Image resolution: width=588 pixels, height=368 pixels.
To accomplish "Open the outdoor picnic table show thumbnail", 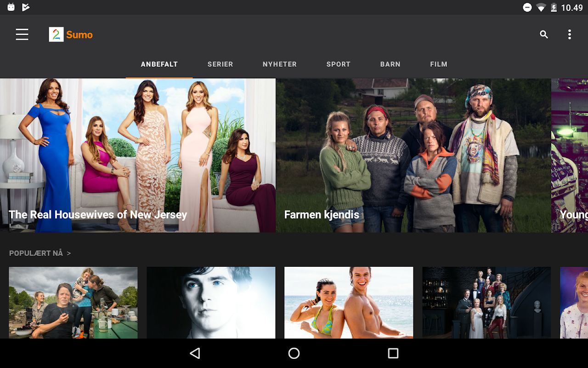I will 73,303.
